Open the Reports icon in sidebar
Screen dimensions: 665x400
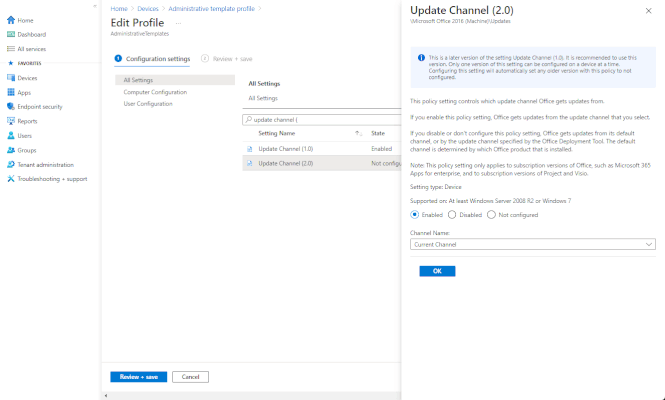point(11,121)
